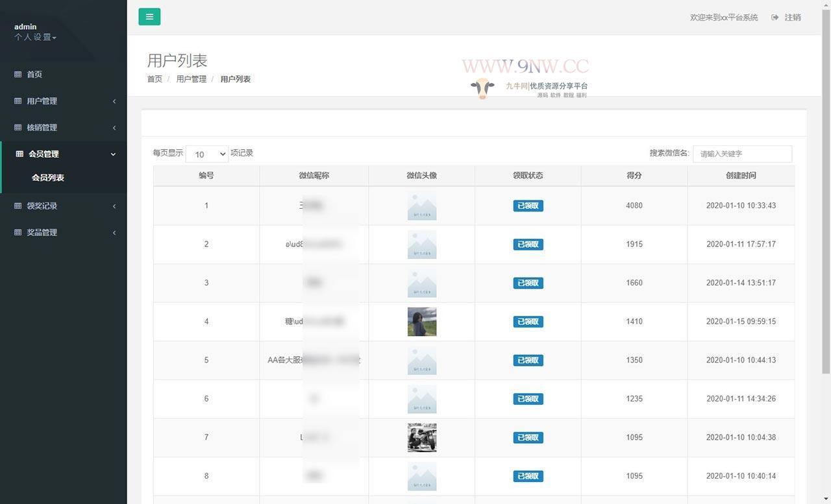The height and width of the screenshot is (504, 831).
Task: Open the records-per-page dropdown showing 10
Action: point(206,154)
